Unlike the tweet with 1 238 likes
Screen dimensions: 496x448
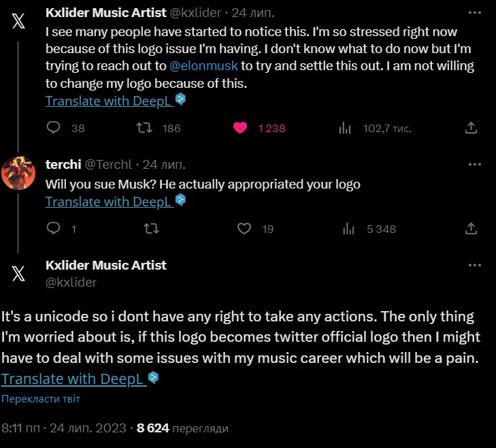(x=239, y=128)
